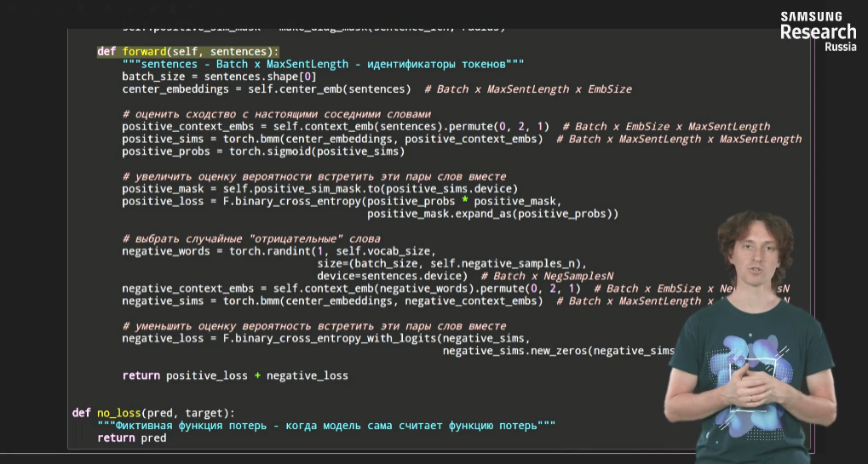Click the sentences docstring under forward
Viewport: 868px width, 464px height.
(322, 64)
